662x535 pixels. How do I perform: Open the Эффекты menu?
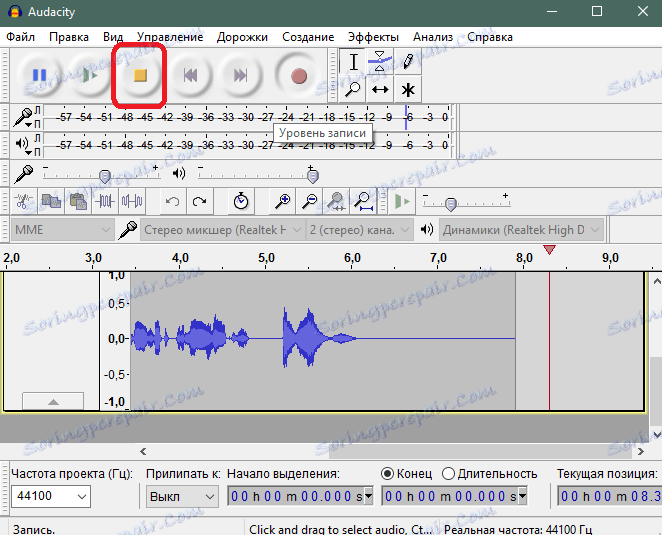point(373,37)
